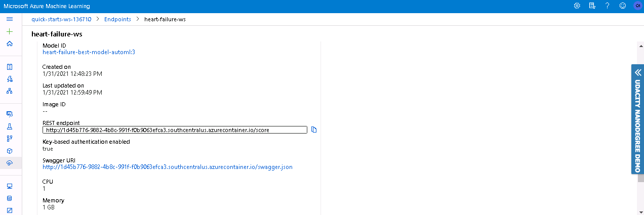The image size is (644, 215).
Task: Click the smiley feedback icon
Action: click(622, 6)
